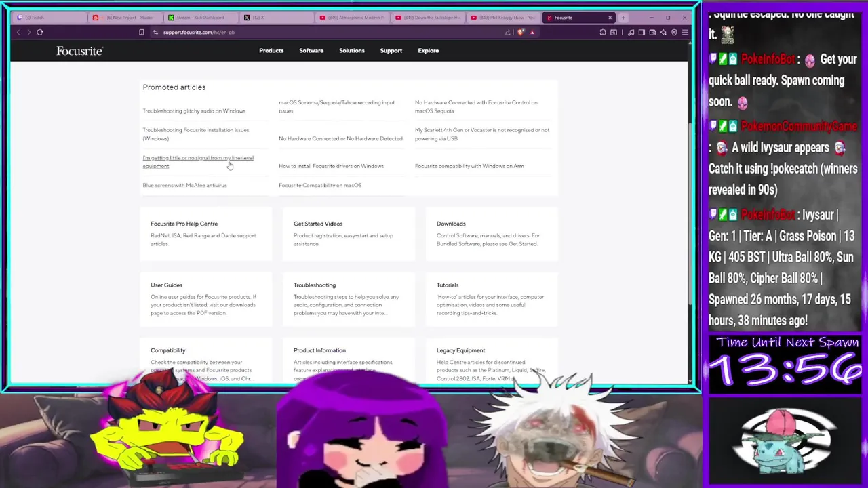Click the Promoted articles heading text
Image resolution: width=868 pixels, height=488 pixels.
coord(174,87)
